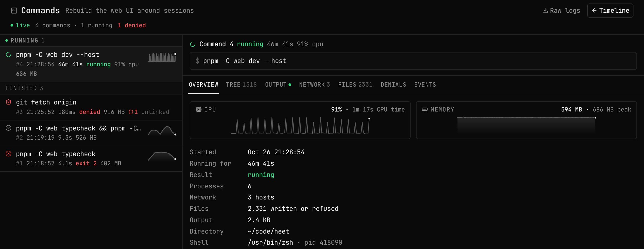Click the MEMORY usage area chart

click(x=526, y=125)
